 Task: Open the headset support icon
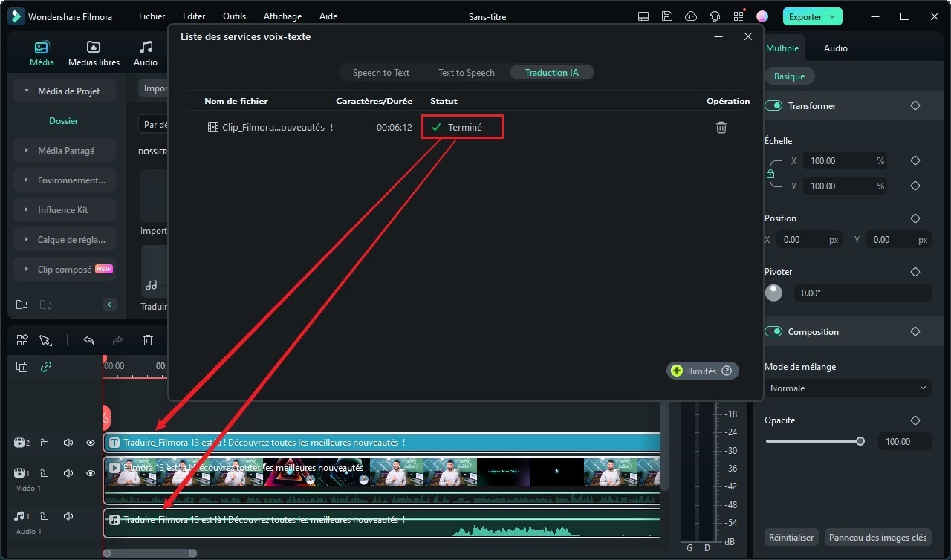tap(715, 16)
